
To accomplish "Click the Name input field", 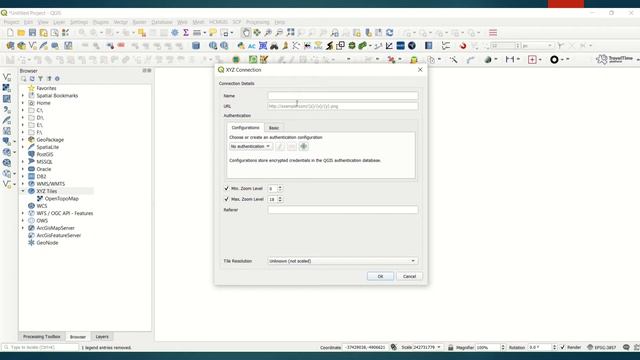I will tap(342, 96).
